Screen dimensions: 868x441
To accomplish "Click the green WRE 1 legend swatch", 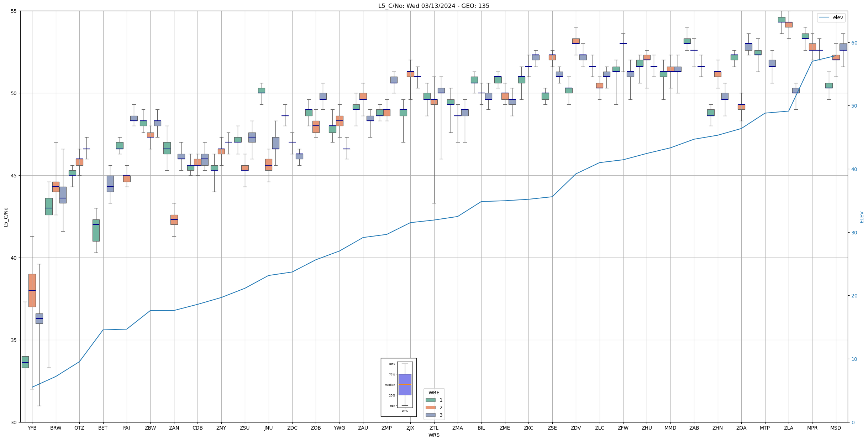I will click(x=431, y=400).
